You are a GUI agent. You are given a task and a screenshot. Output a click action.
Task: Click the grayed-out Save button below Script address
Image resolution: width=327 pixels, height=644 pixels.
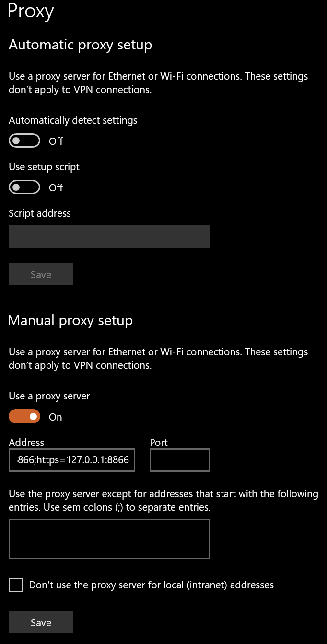(x=41, y=274)
